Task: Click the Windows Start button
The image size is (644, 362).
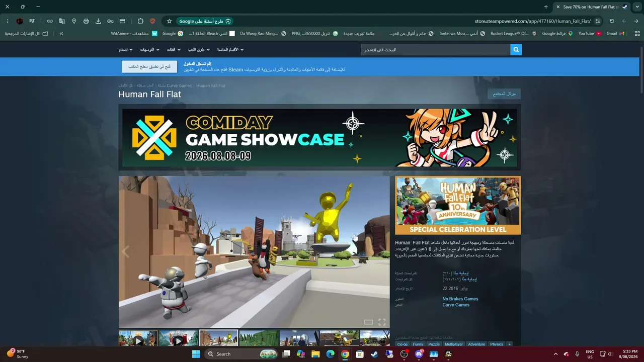Action: click(x=196, y=354)
